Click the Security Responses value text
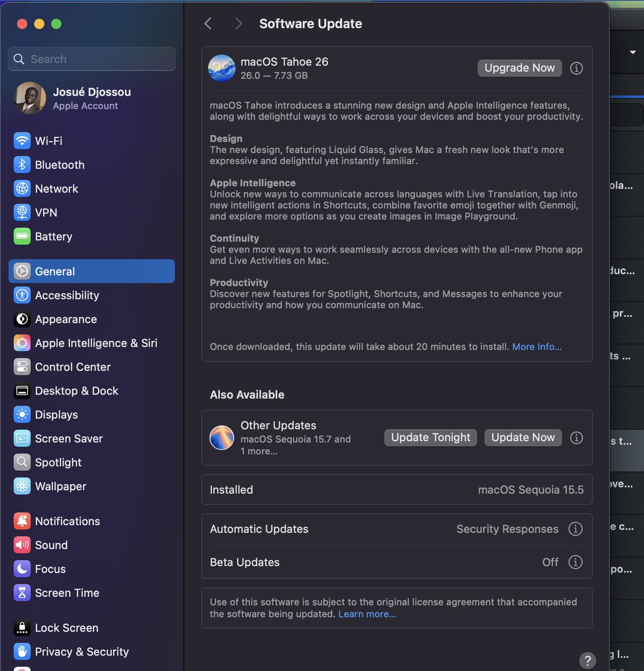This screenshot has width=644, height=671. [507, 529]
